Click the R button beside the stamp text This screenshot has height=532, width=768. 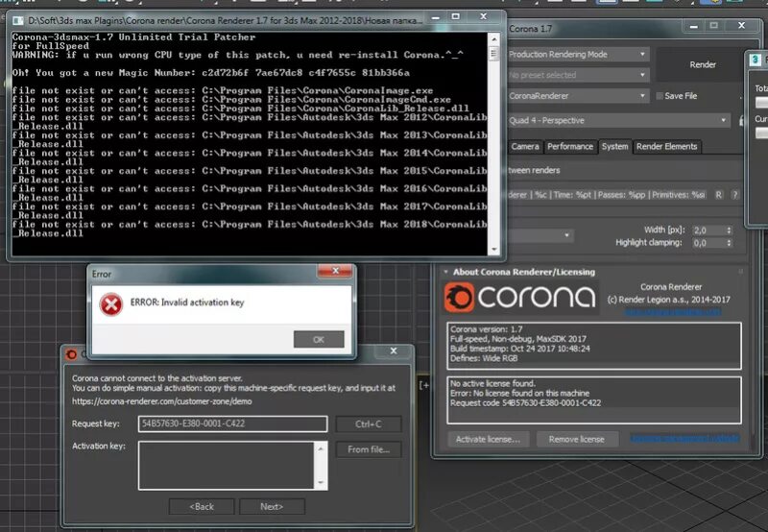point(718,195)
